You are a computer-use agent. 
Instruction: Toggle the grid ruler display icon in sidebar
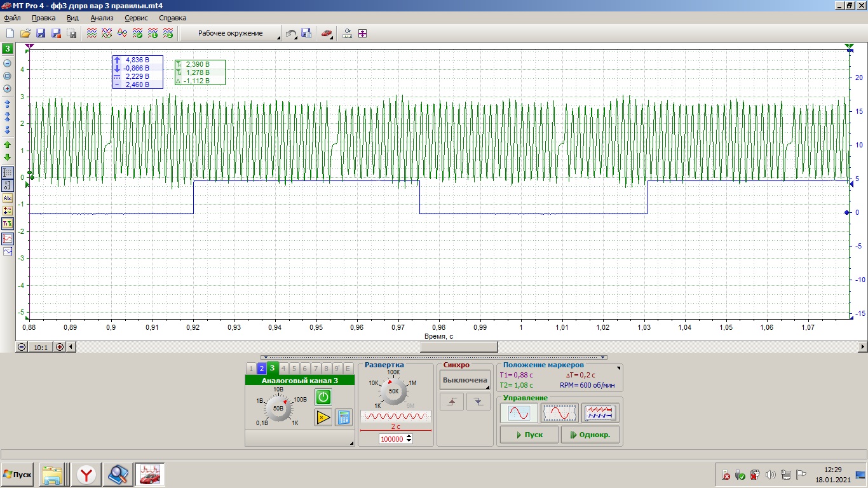(8, 172)
